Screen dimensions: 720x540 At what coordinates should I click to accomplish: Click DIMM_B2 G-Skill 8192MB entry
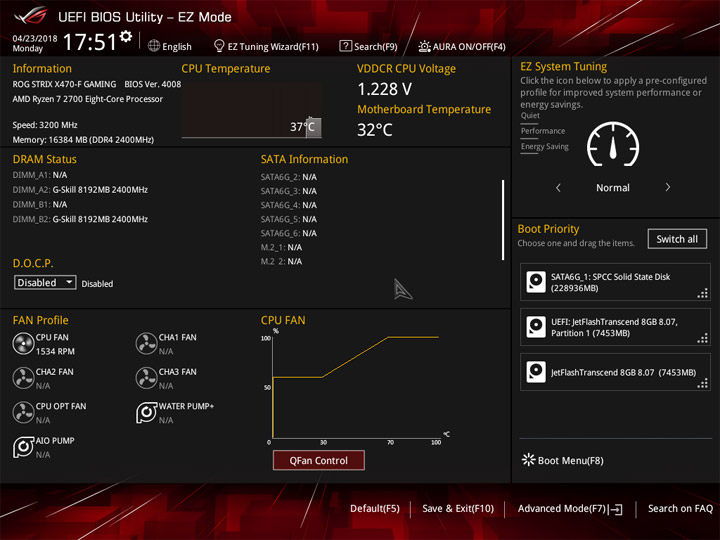(80, 219)
